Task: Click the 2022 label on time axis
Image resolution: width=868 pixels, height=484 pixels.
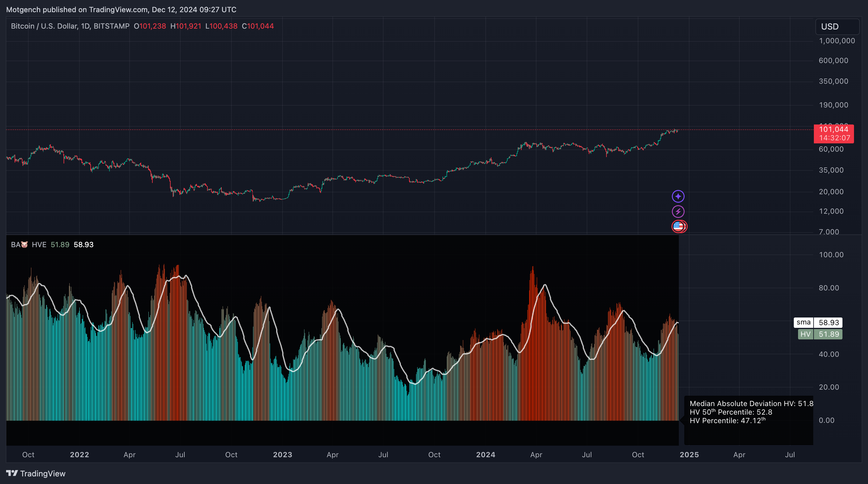Action: point(79,455)
